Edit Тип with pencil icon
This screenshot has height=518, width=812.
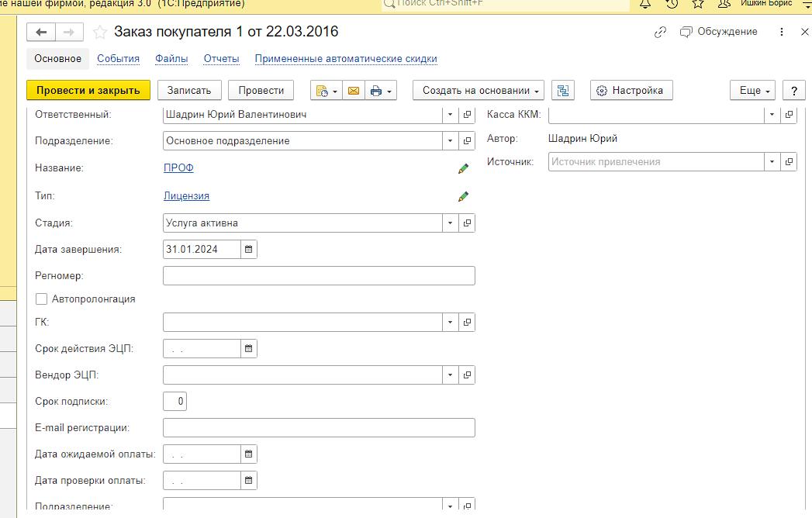pos(463,196)
